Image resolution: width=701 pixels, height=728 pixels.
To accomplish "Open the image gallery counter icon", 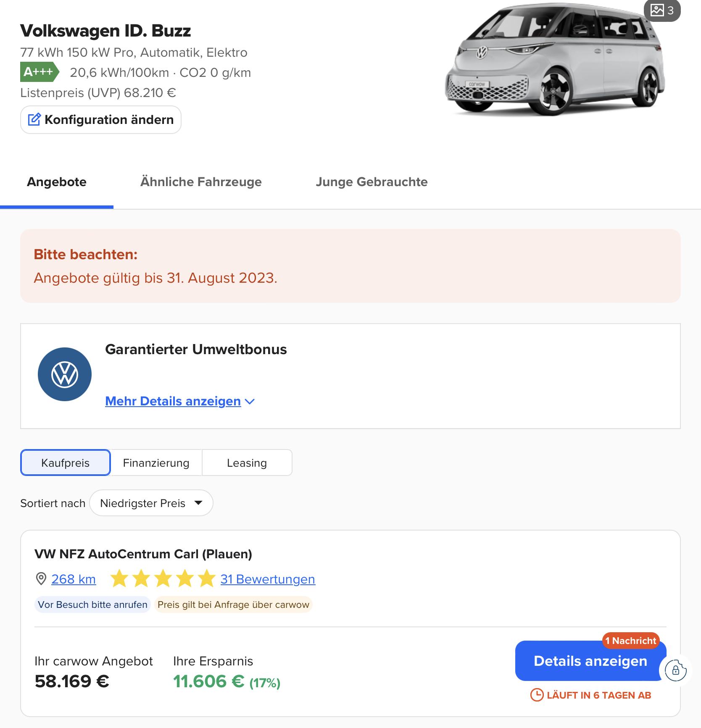I will coord(662,10).
